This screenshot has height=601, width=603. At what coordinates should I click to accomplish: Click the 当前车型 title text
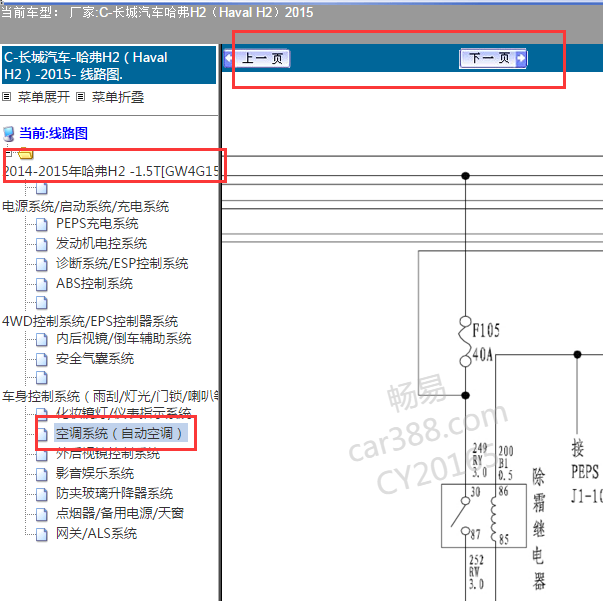coord(157,12)
